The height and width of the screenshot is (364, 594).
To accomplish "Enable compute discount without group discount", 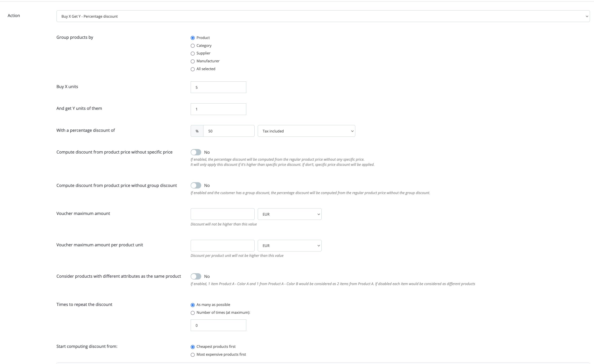I will pyautogui.click(x=196, y=186).
